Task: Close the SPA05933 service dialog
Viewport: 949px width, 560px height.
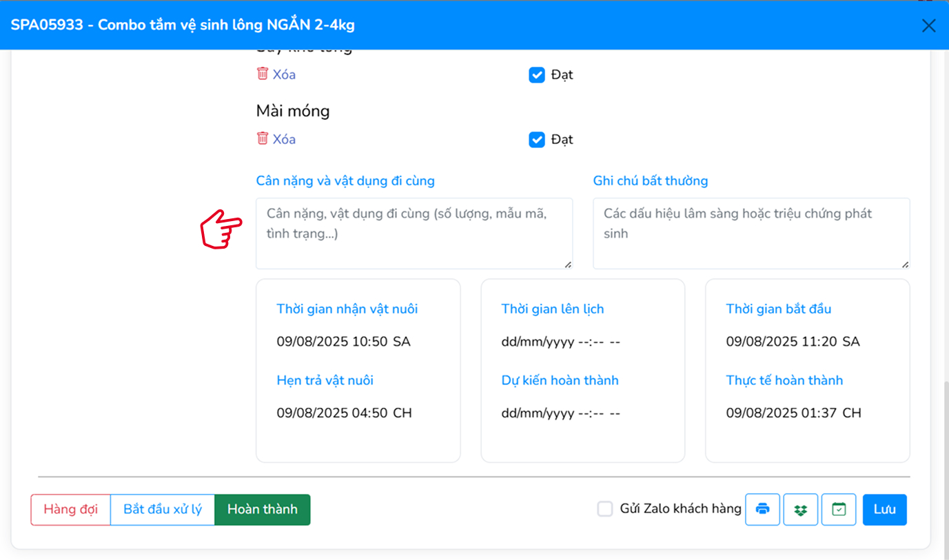Action: pyautogui.click(x=929, y=25)
